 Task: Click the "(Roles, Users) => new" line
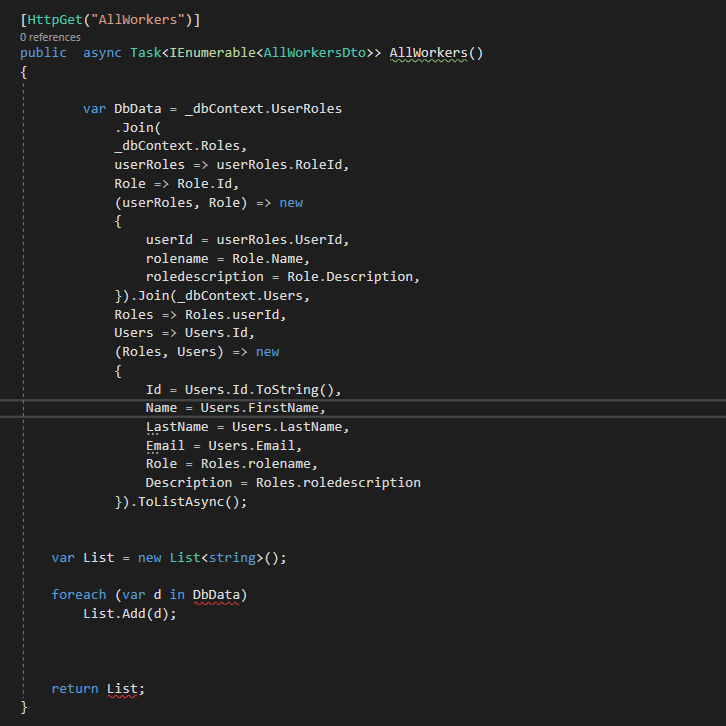(x=197, y=352)
